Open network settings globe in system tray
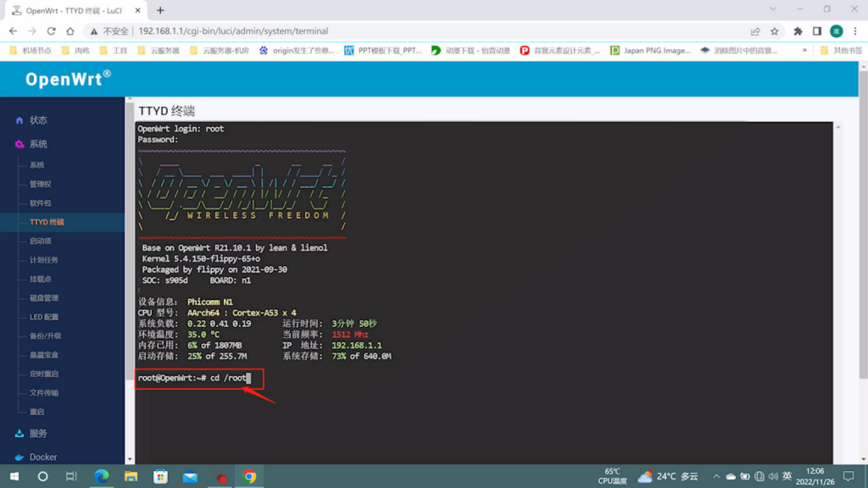Image resolution: width=868 pixels, height=488 pixels. (x=759, y=476)
